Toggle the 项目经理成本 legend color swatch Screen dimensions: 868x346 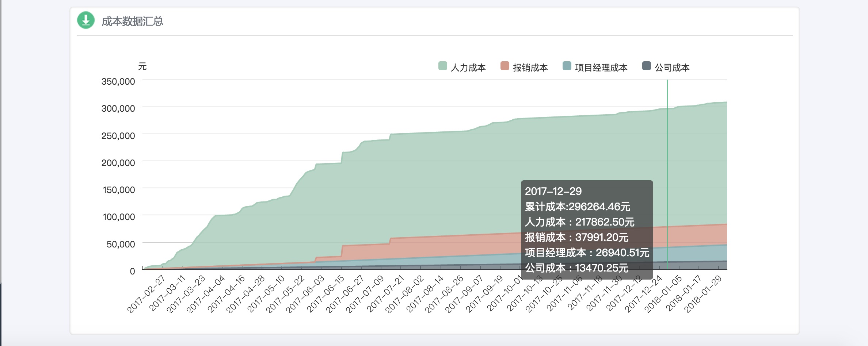point(567,66)
